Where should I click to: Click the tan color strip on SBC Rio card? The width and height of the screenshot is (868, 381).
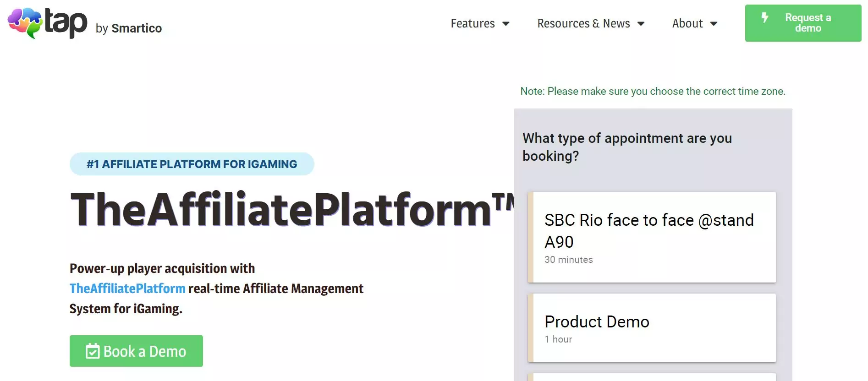pos(530,237)
